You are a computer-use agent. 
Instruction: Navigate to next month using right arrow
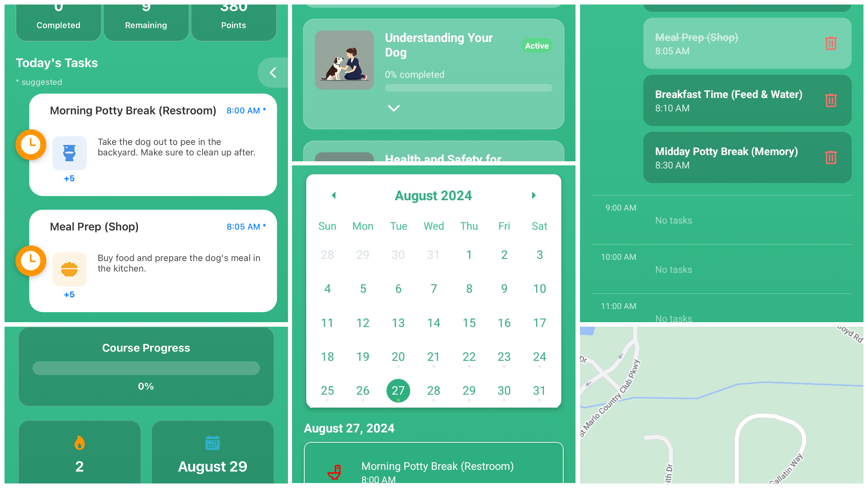click(x=533, y=196)
